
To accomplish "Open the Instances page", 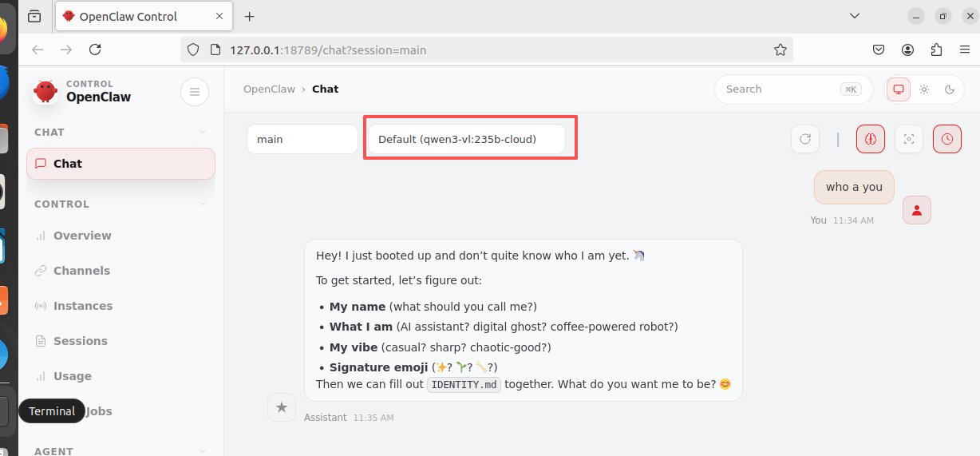I will (83, 306).
